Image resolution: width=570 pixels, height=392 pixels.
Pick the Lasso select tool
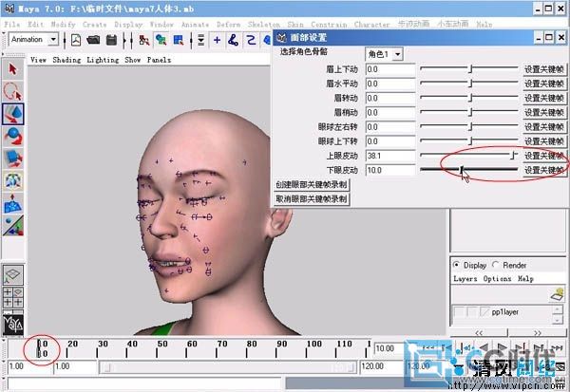coord(13,91)
